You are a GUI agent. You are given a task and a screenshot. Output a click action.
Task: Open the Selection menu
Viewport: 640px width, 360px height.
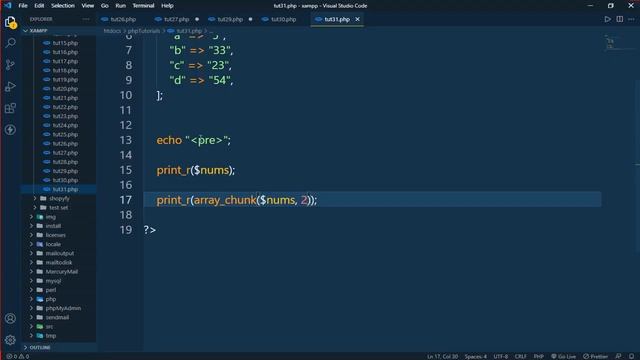pyautogui.click(x=63, y=6)
